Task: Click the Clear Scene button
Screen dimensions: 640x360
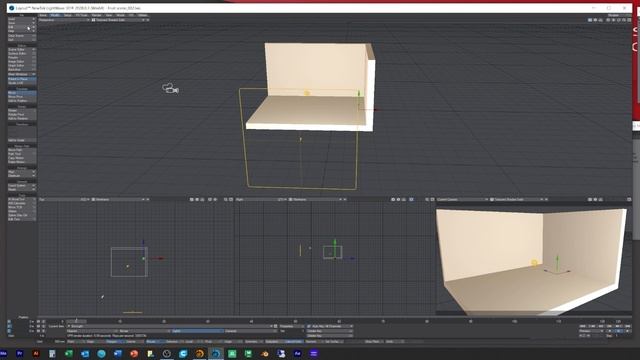Action: tap(22, 36)
